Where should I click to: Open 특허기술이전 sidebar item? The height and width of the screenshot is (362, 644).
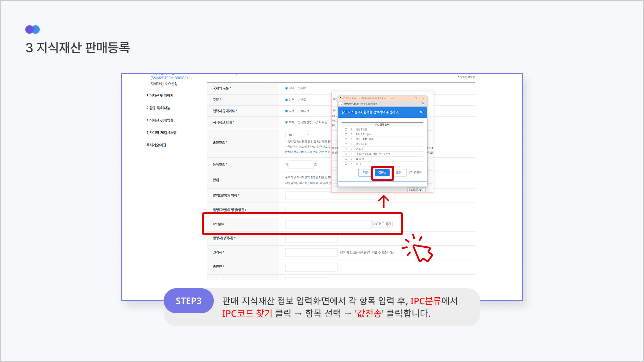[x=156, y=145]
